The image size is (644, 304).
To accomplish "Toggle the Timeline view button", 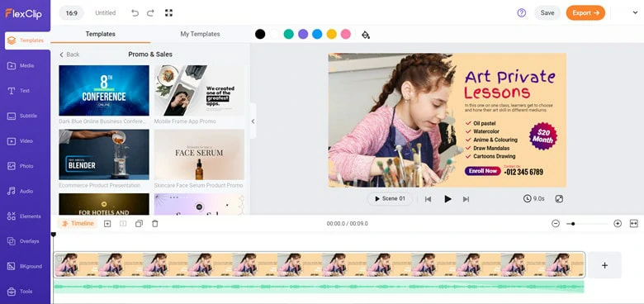I will 78,224.
